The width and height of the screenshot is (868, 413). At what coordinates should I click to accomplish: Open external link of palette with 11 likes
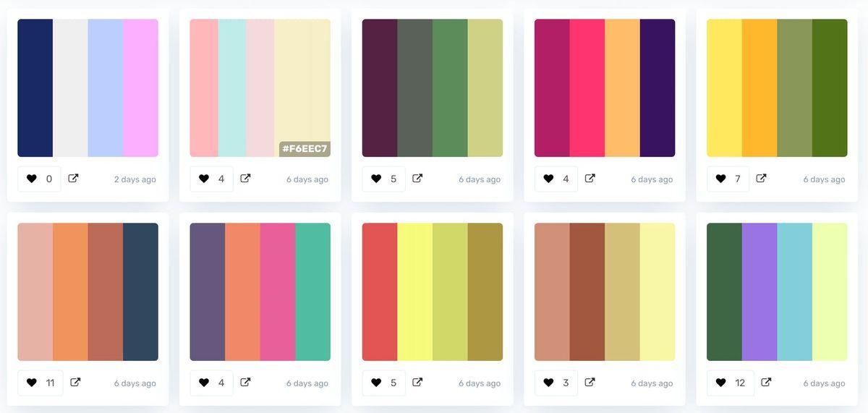coord(75,383)
